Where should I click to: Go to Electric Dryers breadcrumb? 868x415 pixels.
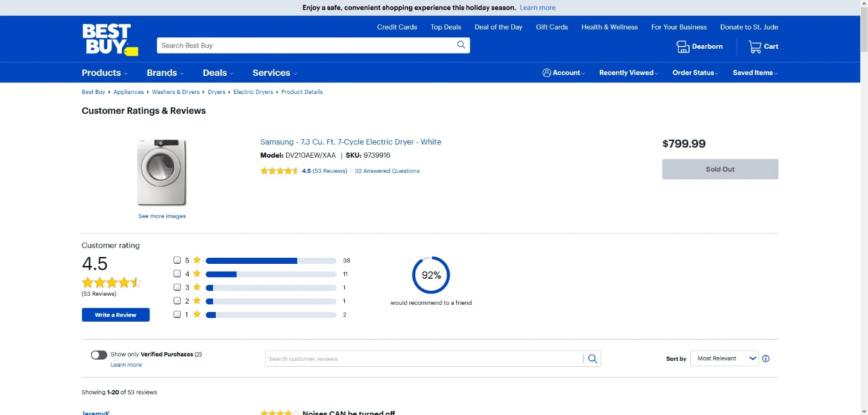[x=253, y=92]
